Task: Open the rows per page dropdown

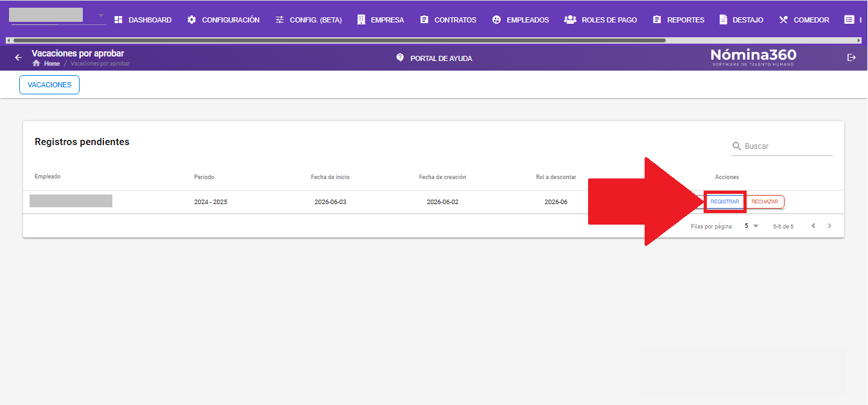Action: (x=752, y=226)
